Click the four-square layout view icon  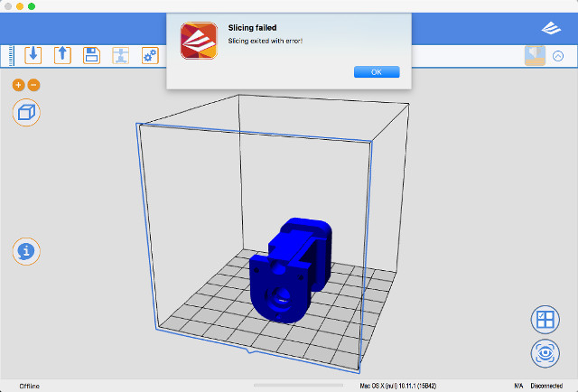click(x=545, y=320)
